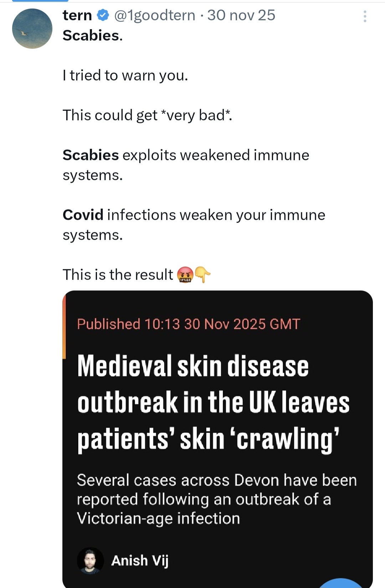Click the "I tried to warn you." text
The image size is (385, 588).
point(125,76)
